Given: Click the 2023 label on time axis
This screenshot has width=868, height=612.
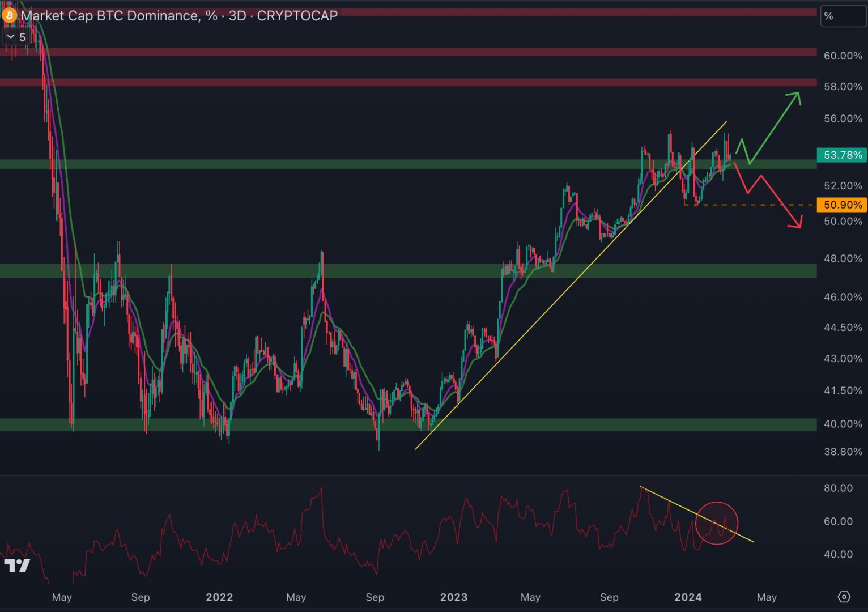Looking at the screenshot, I should 454,597.
